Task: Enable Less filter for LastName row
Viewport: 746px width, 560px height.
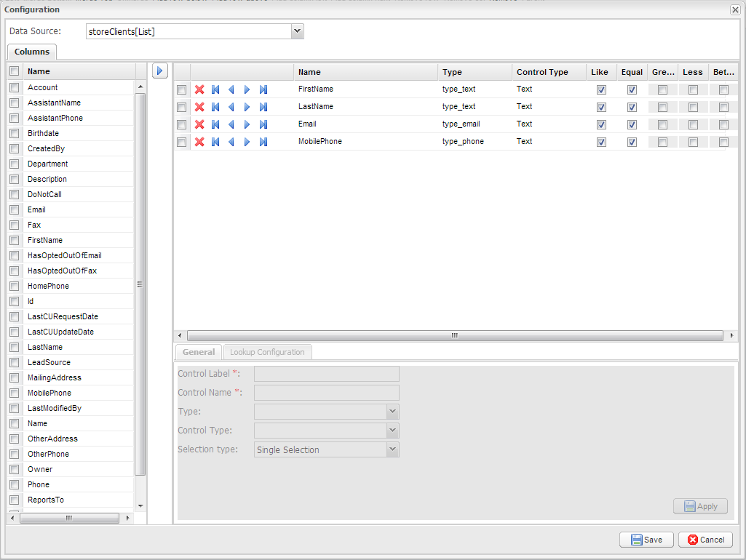Action: tap(693, 107)
